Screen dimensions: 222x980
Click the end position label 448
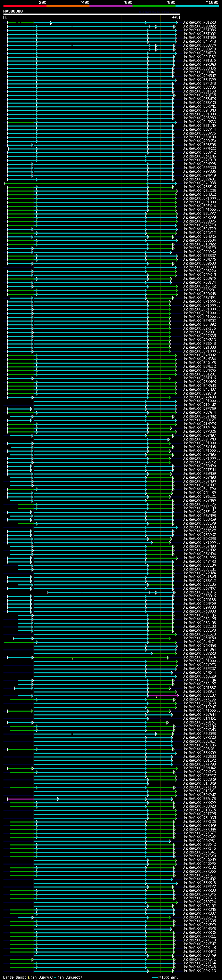tap(175, 17)
